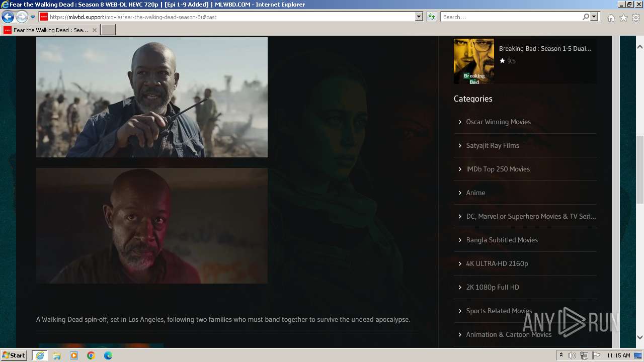Click the 11:15 AM system clock
The image size is (644, 362).
coord(618,355)
